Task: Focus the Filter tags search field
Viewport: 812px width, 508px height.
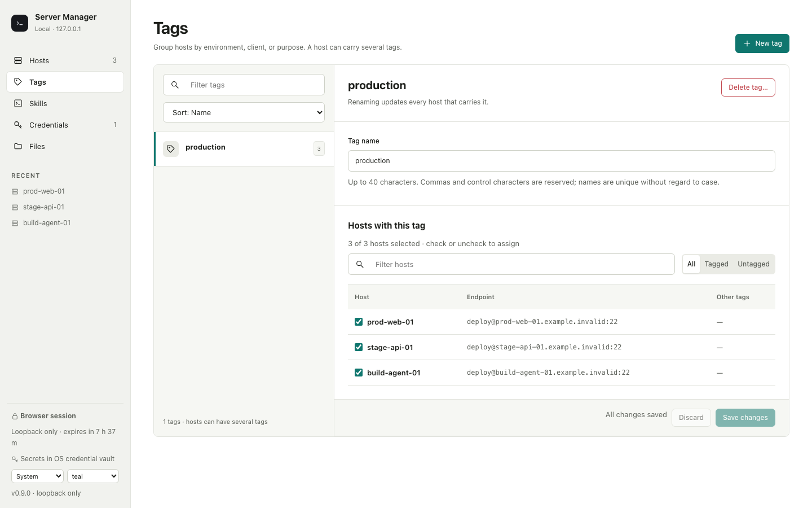Action: [244, 85]
